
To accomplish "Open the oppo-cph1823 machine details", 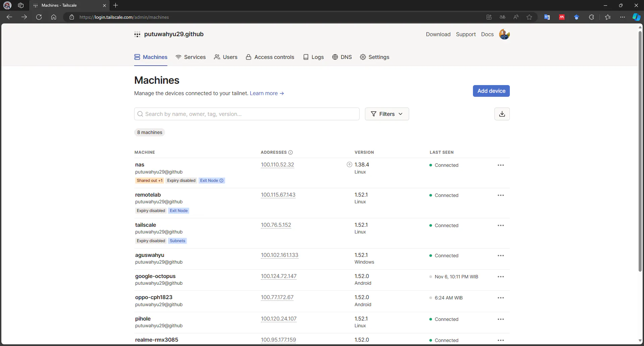I will click(x=154, y=297).
